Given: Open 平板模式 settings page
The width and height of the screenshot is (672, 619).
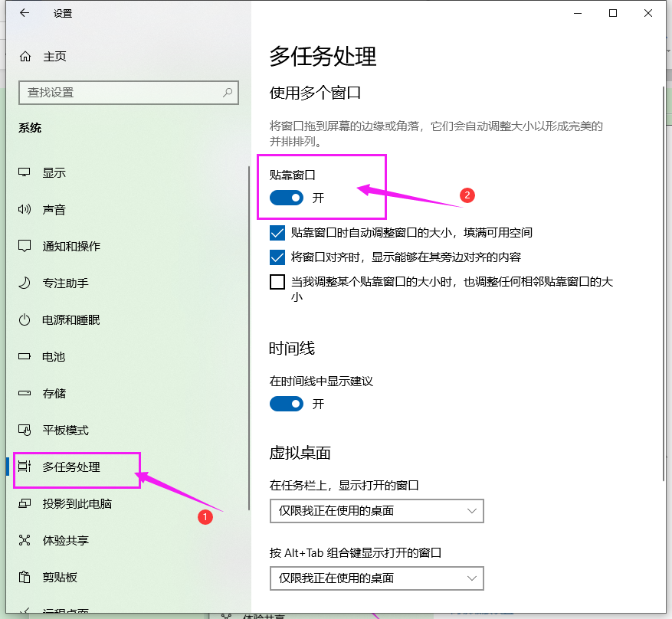Looking at the screenshot, I should (65, 430).
